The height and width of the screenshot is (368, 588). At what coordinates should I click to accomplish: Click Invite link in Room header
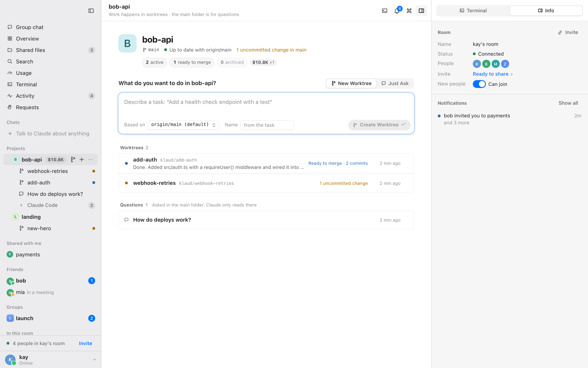[x=568, y=33]
